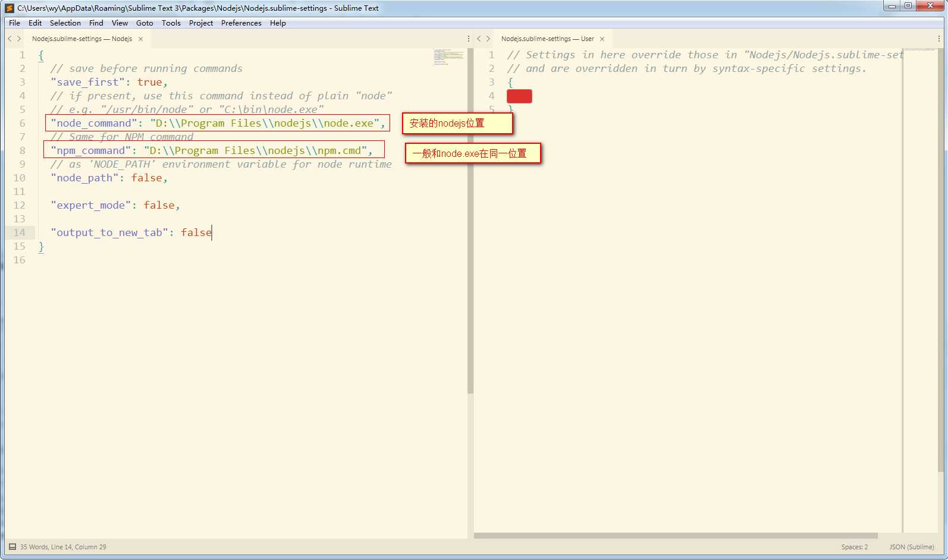948x560 pixels.
Task: Select the Nodejs.sublime-settings — Nodejs tab
Action: [x=82, y=39]
